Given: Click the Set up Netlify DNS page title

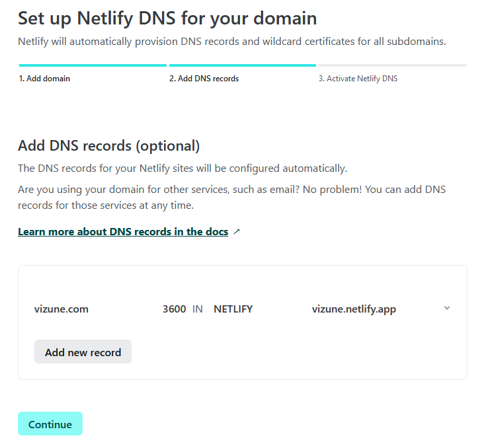Looking at the screenshot, I should 167,18.
